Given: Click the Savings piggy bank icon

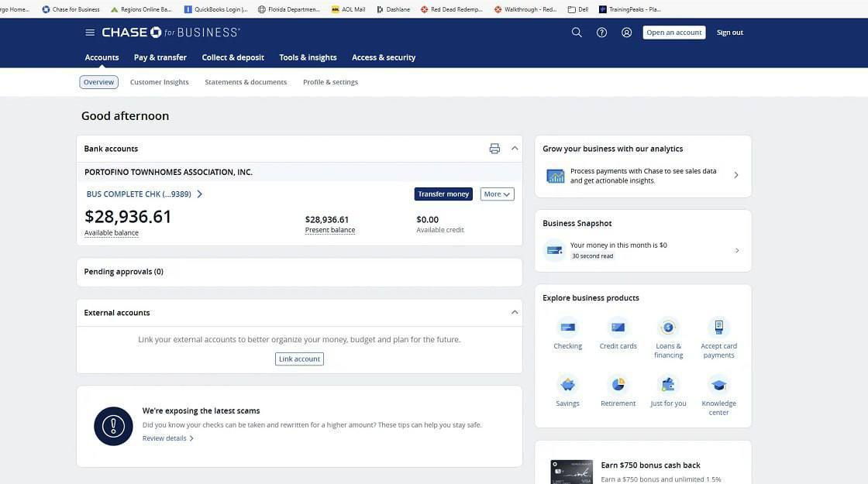Looking at the screenshot, I should click(567, 385).
